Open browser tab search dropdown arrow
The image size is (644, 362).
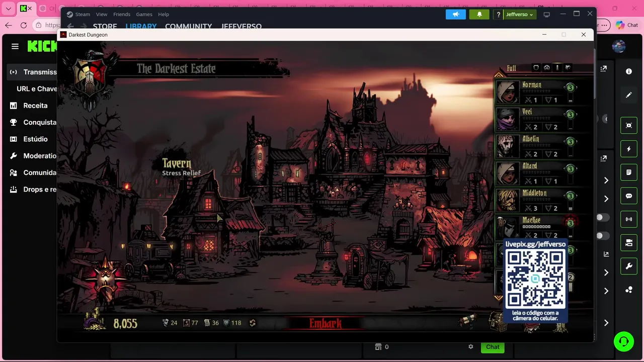click(8, 9)
